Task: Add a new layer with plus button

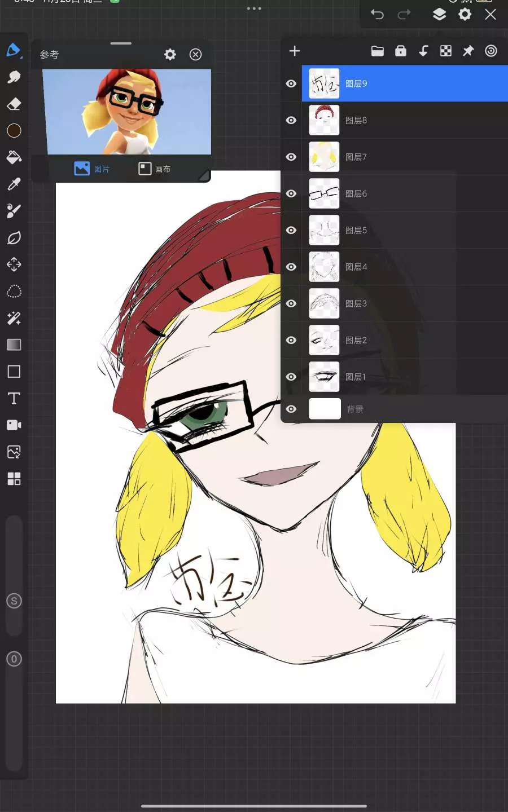Action: [295, 51]
